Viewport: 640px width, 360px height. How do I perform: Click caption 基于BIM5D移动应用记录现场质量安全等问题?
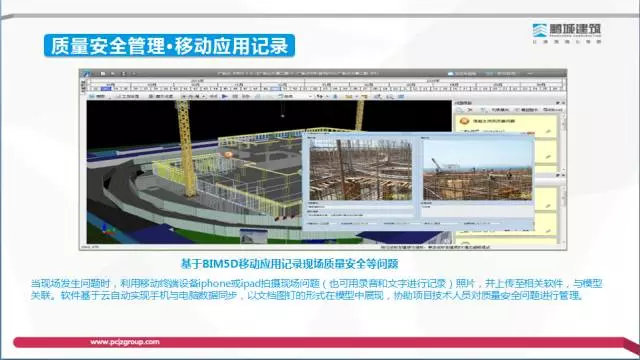point(289,264)
